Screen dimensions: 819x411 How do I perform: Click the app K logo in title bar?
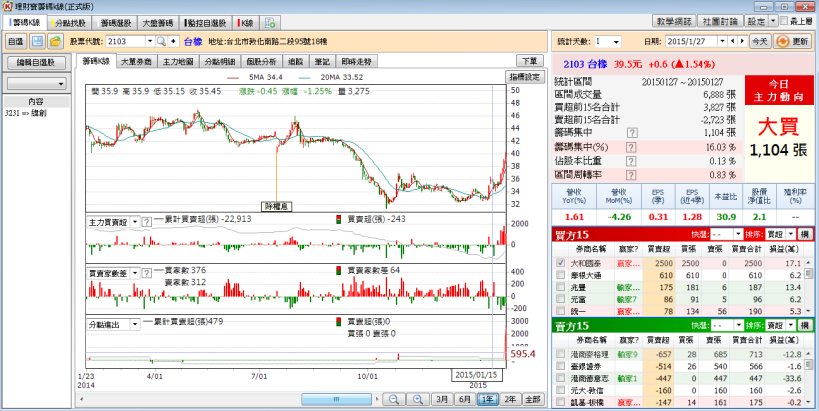pyautogui.click(x=7, y=6)
